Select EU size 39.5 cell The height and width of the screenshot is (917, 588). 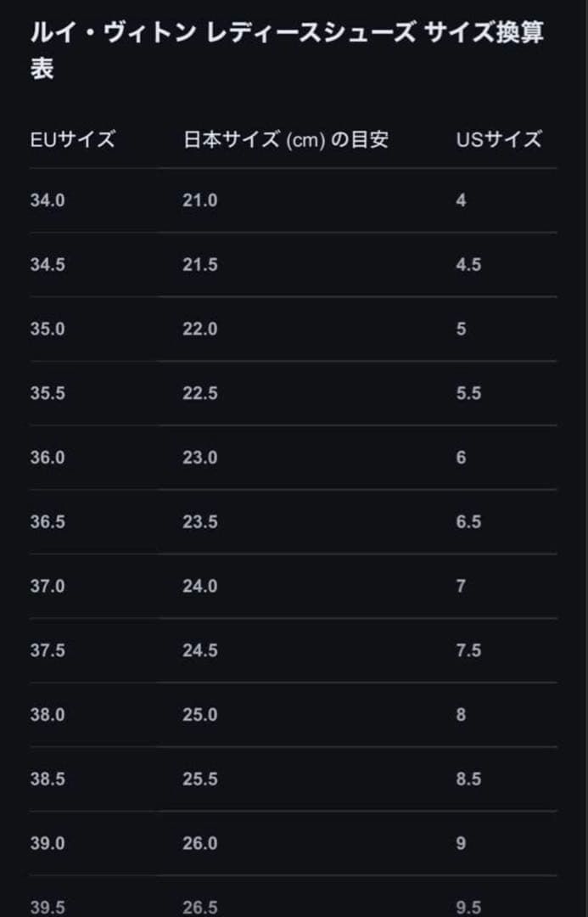pos(48,907)
